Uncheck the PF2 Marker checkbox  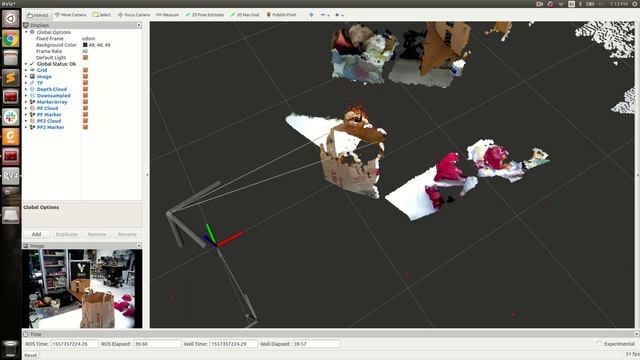tap(85, 127)
